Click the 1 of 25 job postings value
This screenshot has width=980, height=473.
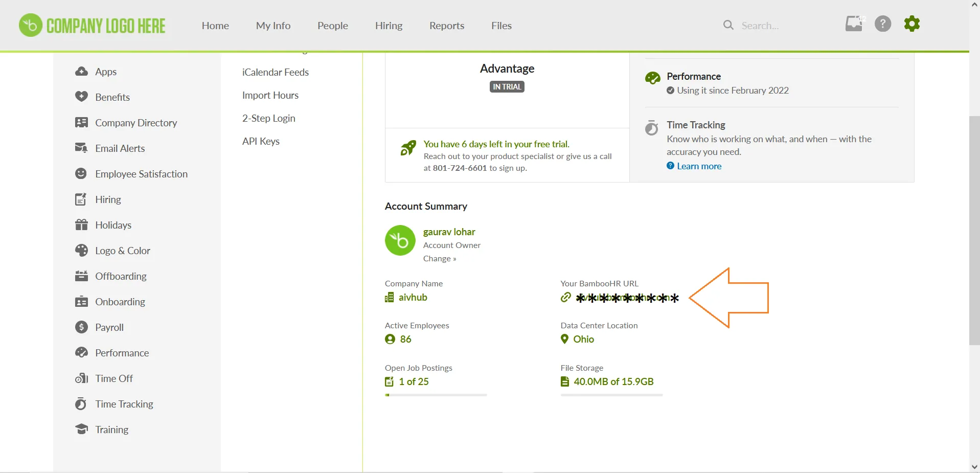click(414, 381)
